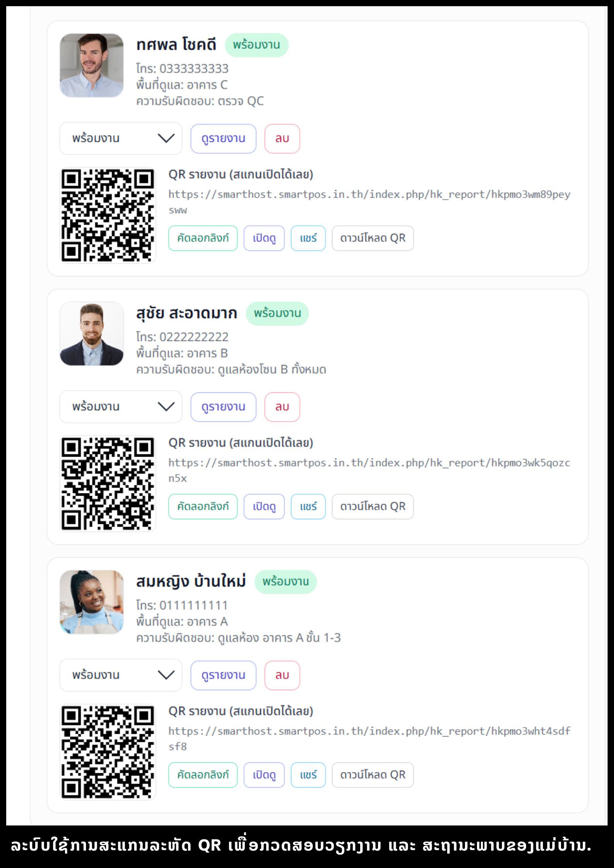Click QR code image of สมหญิง บ้านใหม่

coord(108,752)
